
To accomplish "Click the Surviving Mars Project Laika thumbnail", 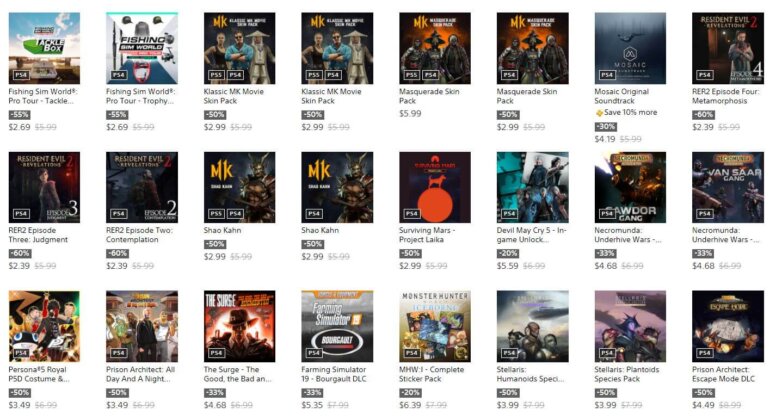I will (x=435, y=187).
